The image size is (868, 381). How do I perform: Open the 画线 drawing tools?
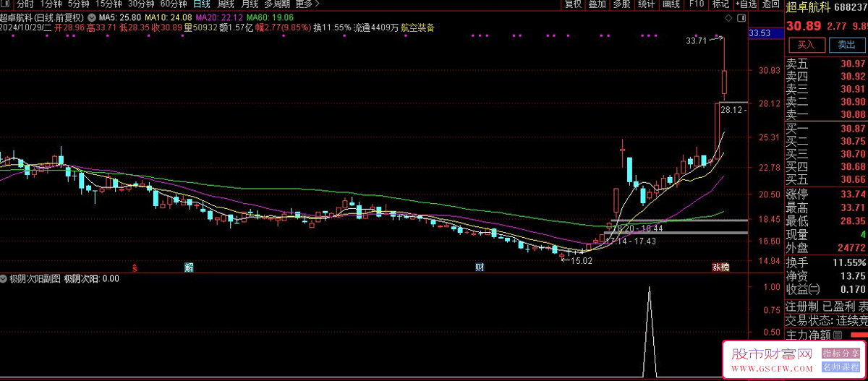671,4
